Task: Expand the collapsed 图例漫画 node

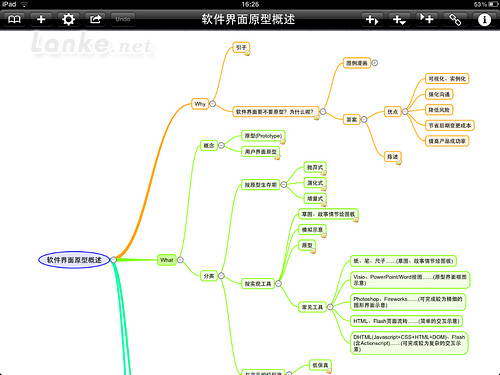Action: (375, 63)
